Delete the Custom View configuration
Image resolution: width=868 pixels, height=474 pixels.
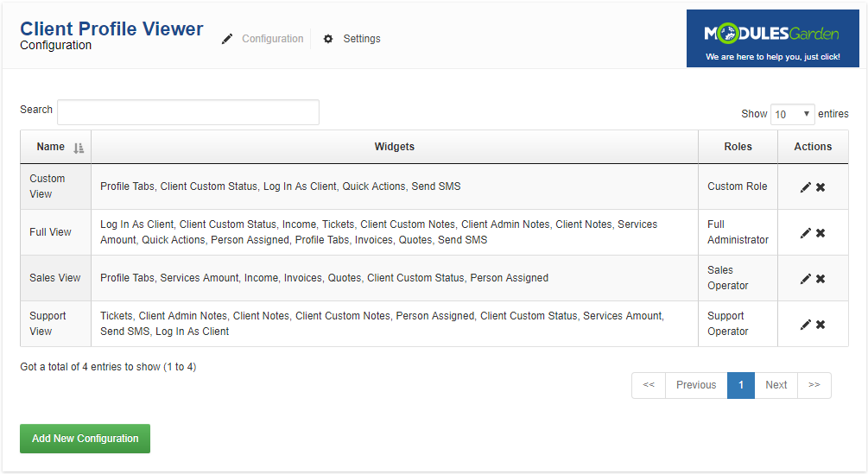(x=820, y=187)
